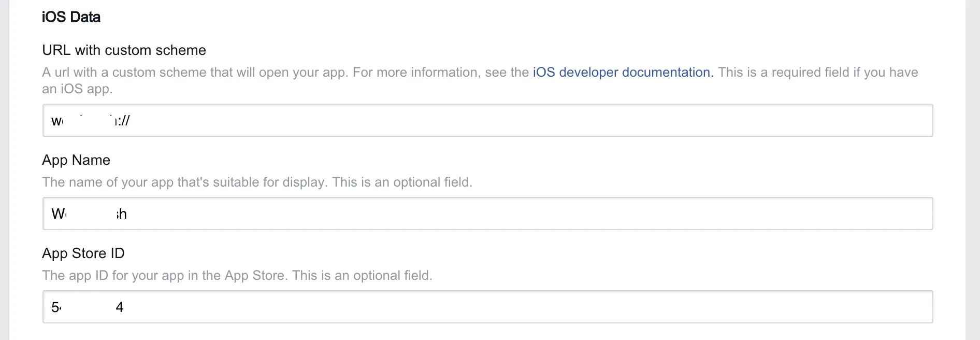Open the iOS developer documentation link
Viewport: 980px width, 340px height.
623,72
